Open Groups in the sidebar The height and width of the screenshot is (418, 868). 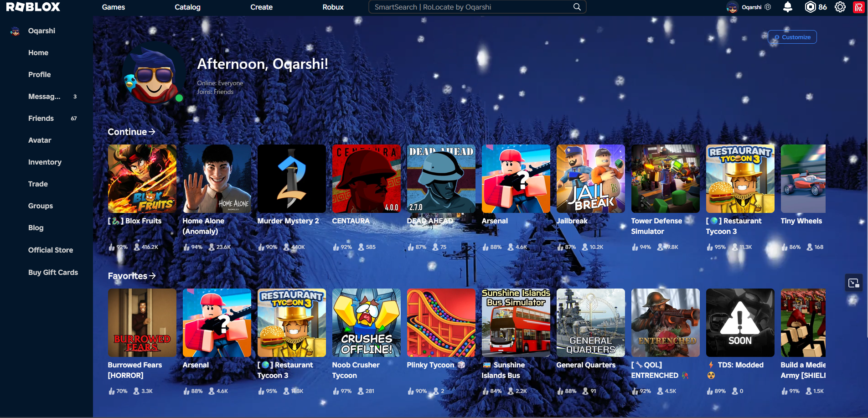(41, 206)
